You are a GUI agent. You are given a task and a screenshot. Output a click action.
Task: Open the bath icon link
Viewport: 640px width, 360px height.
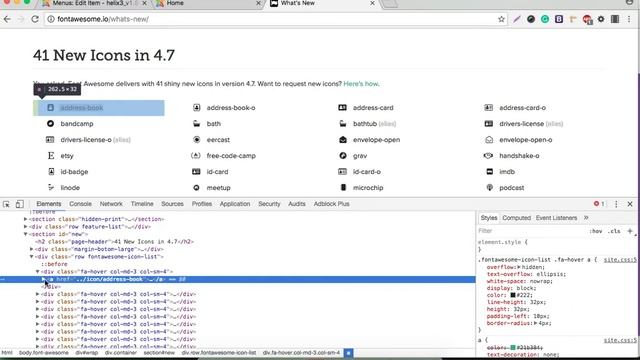pyautogui.click(x=213, y=124)
